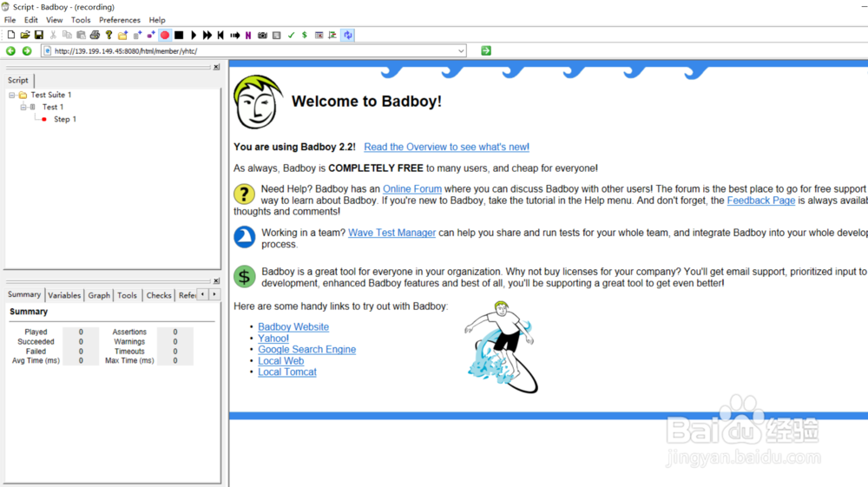Click the green Forward navigation arrow

pyautogui.click(x=27, y=51)
